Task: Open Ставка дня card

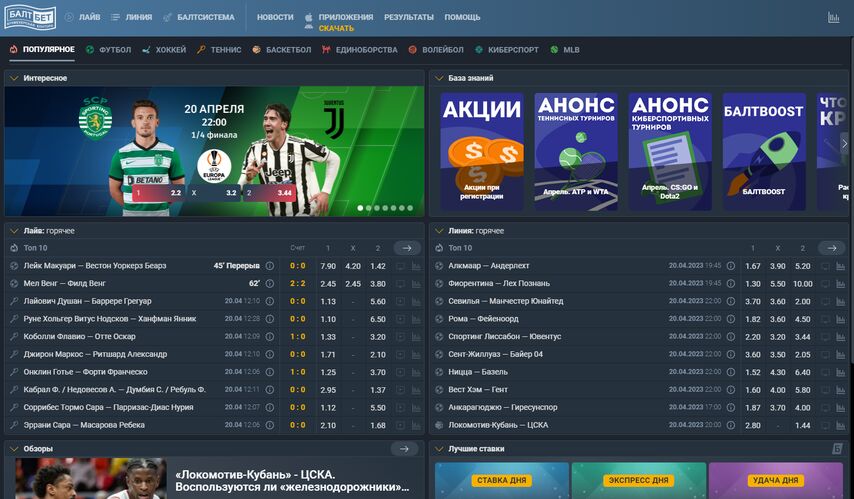Action: 502,480
